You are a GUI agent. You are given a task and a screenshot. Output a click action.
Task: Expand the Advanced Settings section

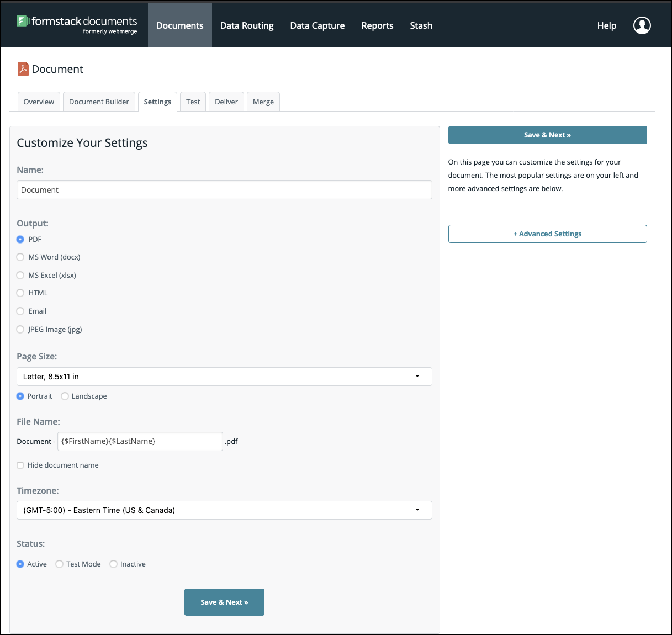pyautogui.click(x=547, y=234)
